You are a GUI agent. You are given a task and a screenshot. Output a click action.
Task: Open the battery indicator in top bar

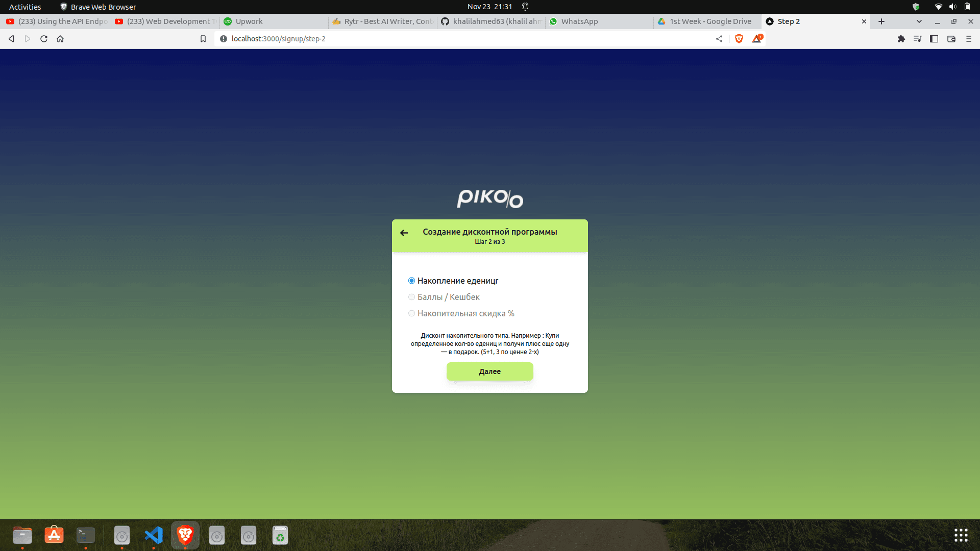point(967,7)
